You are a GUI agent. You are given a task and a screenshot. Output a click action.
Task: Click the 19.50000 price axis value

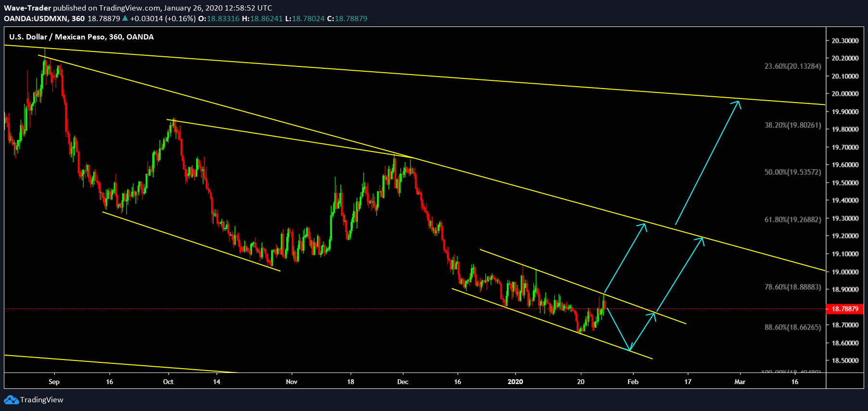845,183
